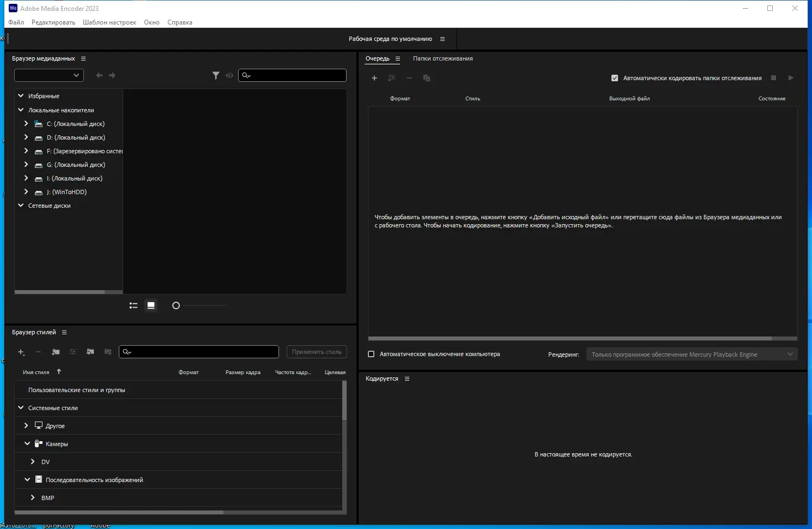This screenshot has width=812, height=529.
Task: Focus the Media Browser search field
Action: [x=292, y=75]
